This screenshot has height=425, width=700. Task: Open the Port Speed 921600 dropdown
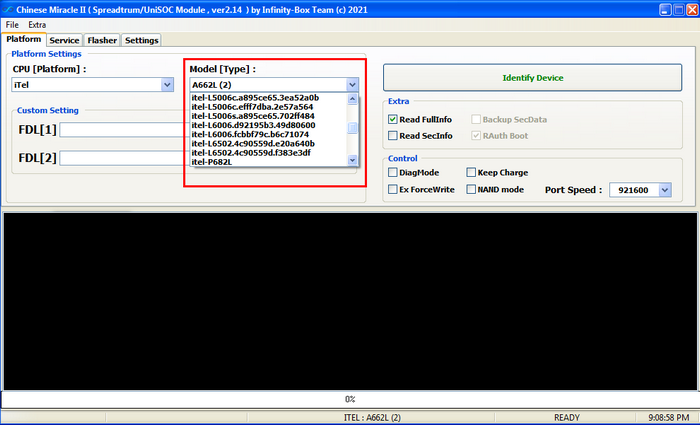tap(640, 190)
